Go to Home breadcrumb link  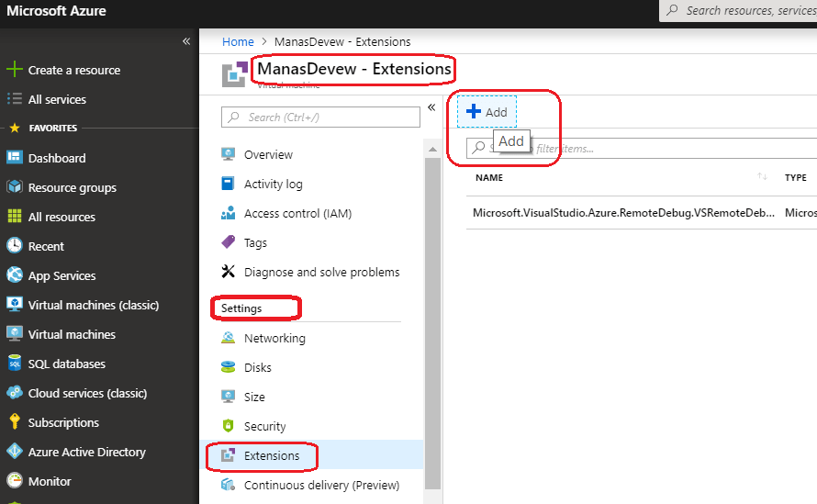coord(238,41)
